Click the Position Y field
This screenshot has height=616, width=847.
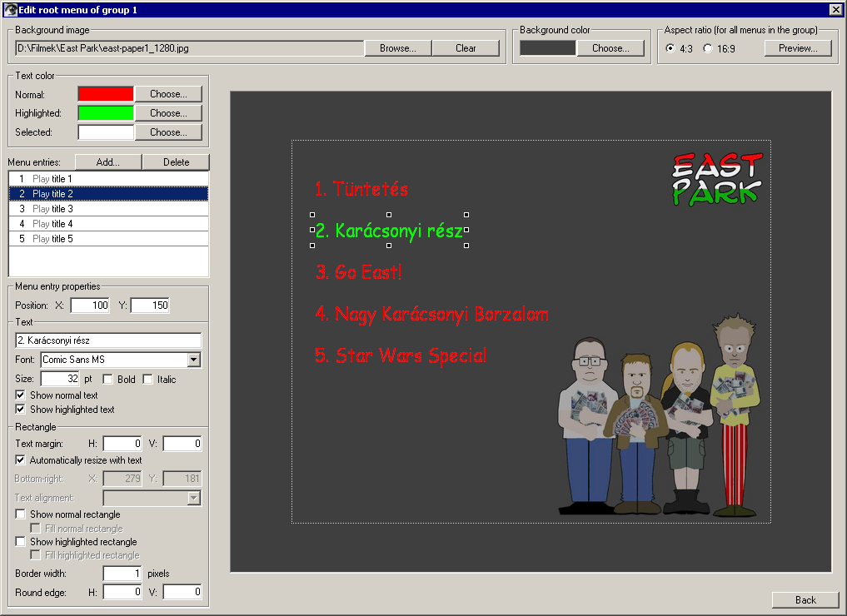tap(150, 306)
